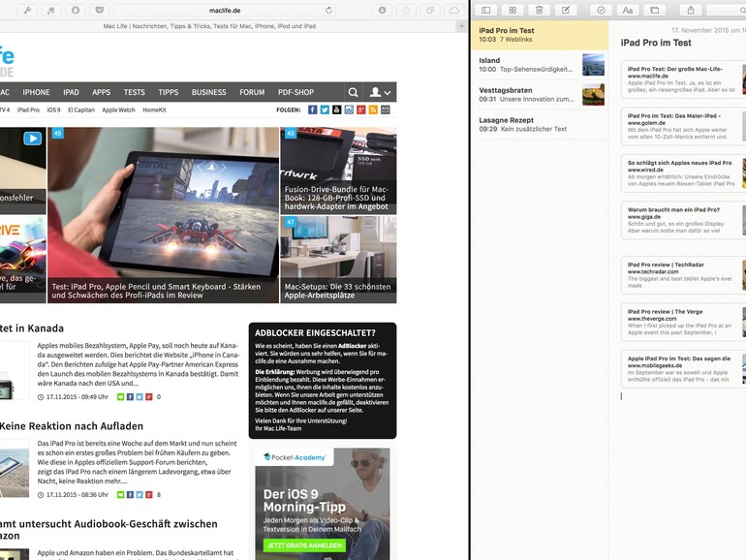
Task: Open the Notes photo browser button
Action: click(654, 10)
